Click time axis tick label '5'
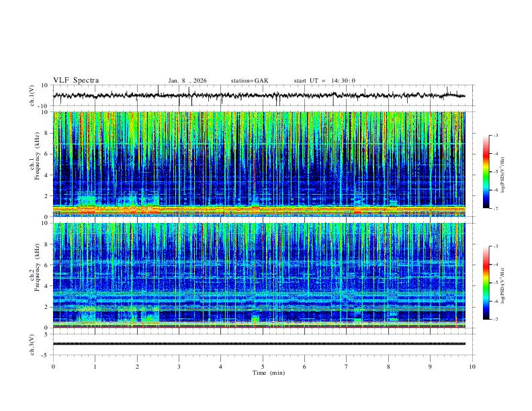The image size is (532, 411). point(263,367)
